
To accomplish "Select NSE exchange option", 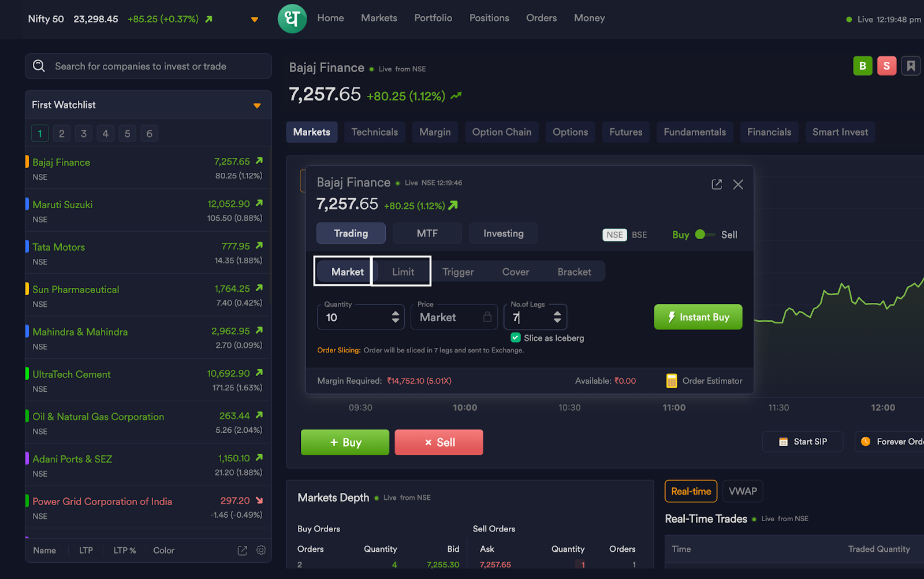I will click(x=614, y=235).
